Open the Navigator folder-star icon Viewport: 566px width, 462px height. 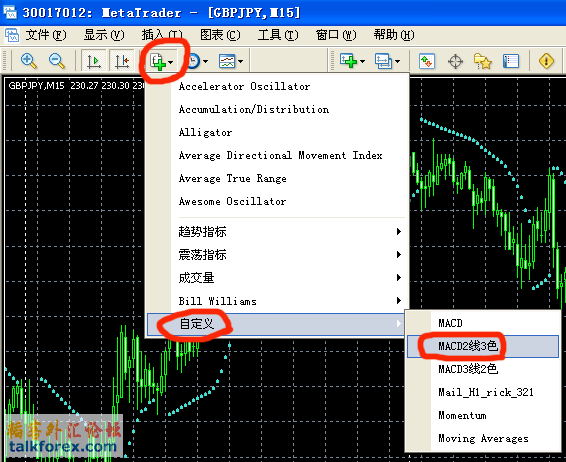click(483, 61)
